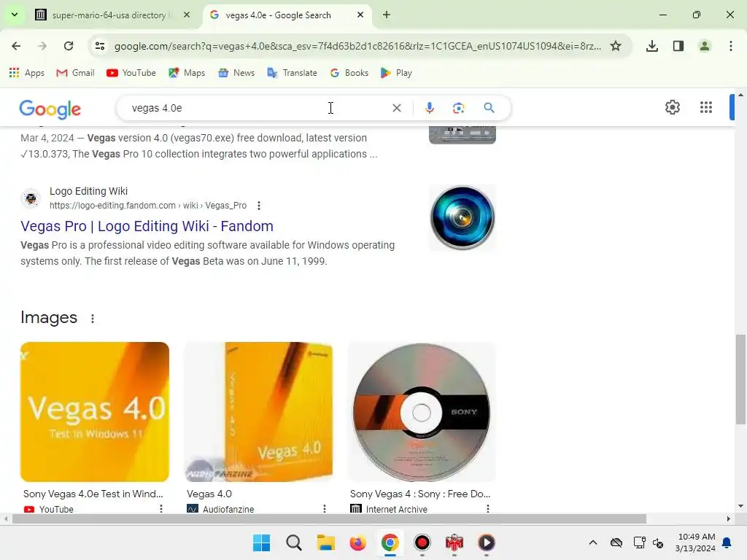747x560 pixels.
Task: Open more options for Logo Editing Wiki result
Action: [259, 206]
